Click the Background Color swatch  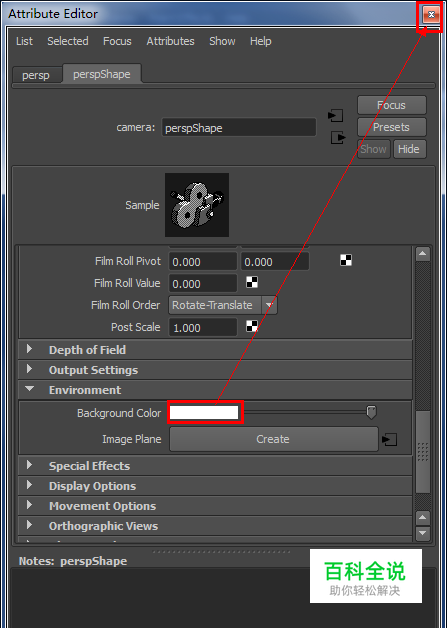[x=204, y=413]
